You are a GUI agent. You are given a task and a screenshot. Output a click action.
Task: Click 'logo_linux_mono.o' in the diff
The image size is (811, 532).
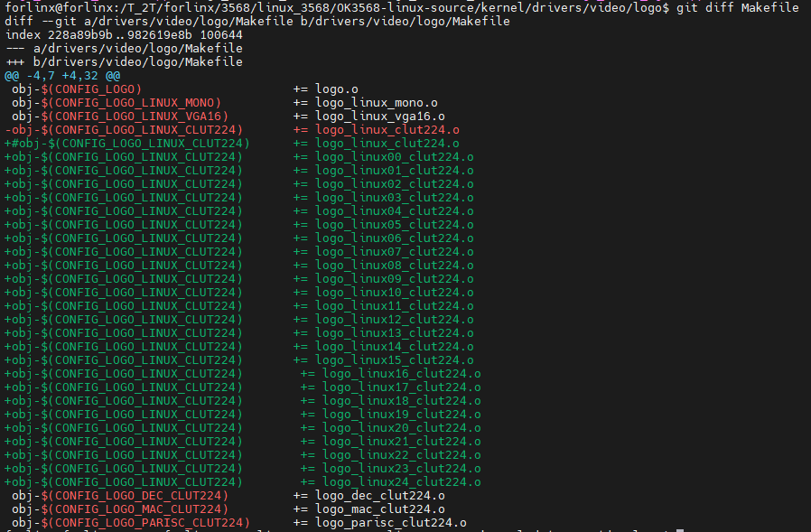pyautogui.click(x=376, y=102)
